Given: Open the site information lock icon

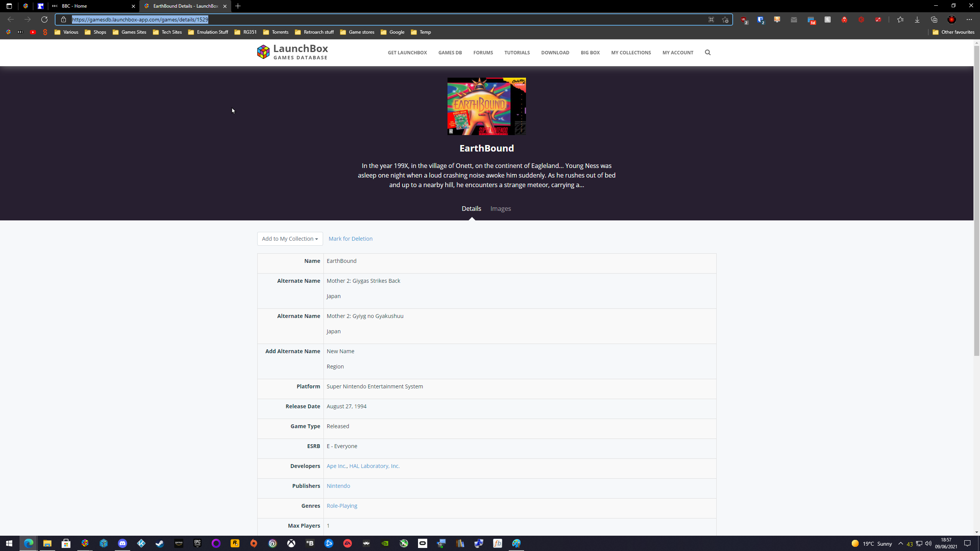Looking at the screenshot, I should 64,20.
